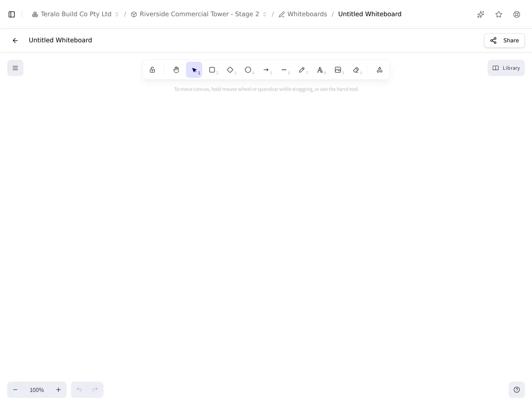Click the Untitled Whiteboard title field
532x405 pixels.
[60, 40]
